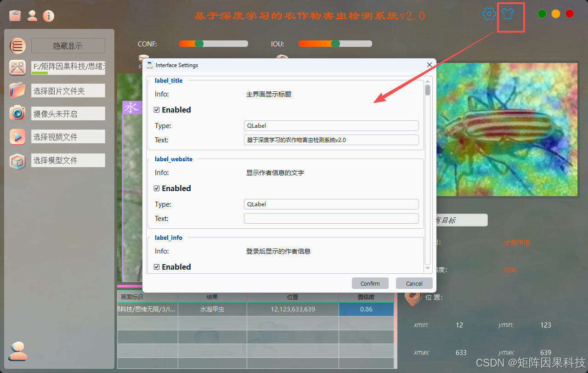
Task: Adjust the CONF slider handle
Action: pyautogui.click(x=199, y=44)
